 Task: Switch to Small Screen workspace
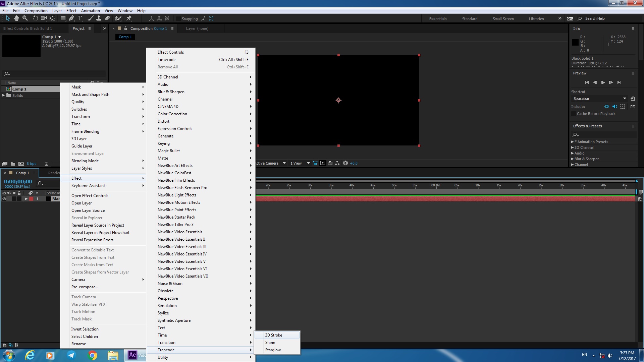point(503,19)
